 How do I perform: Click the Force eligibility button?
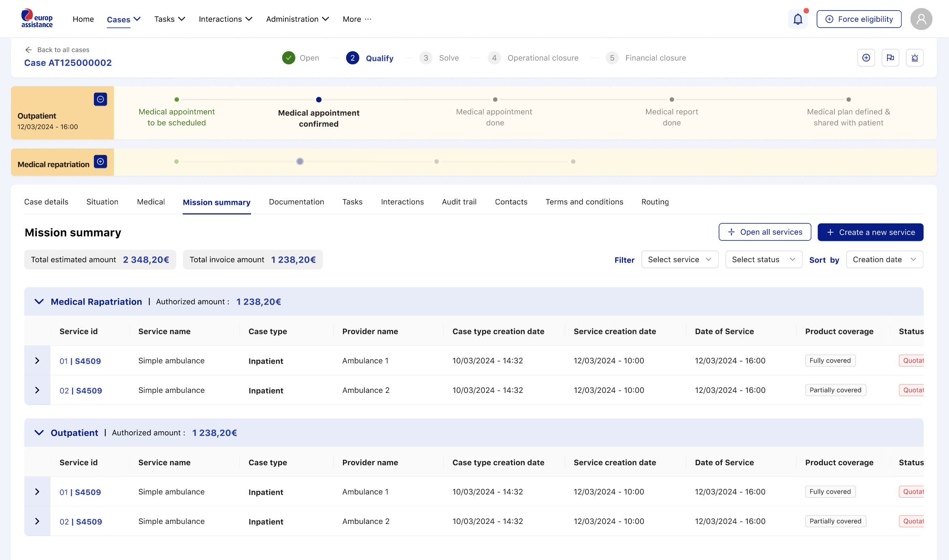[x=859, y=19]
